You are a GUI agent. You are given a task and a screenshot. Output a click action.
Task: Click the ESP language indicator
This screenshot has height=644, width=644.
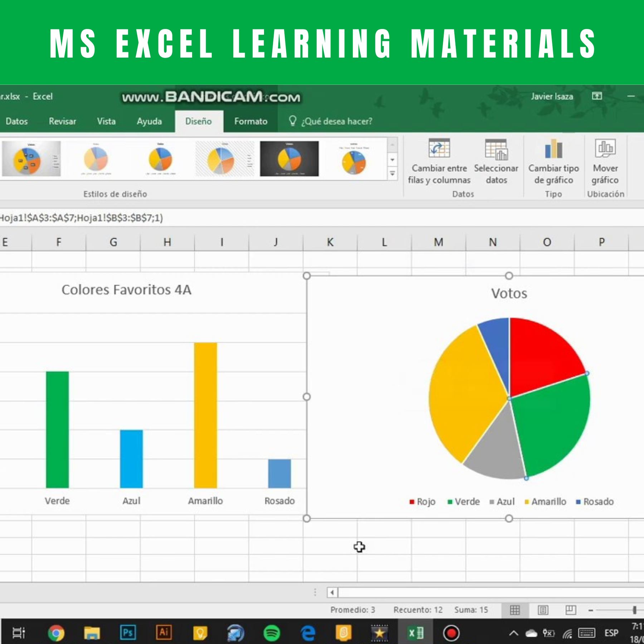(611, 633)
